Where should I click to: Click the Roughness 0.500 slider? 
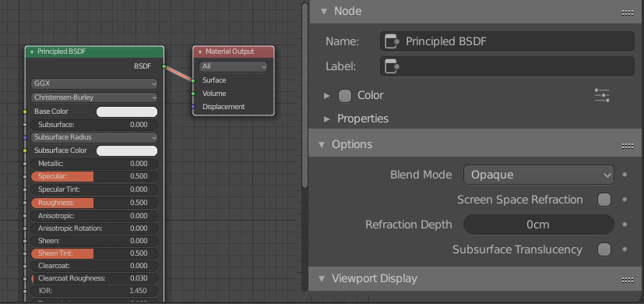click(x=94, y=203)
